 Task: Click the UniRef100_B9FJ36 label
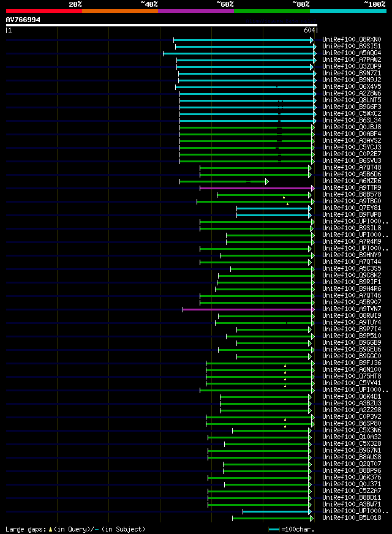[x=352, y=363]
